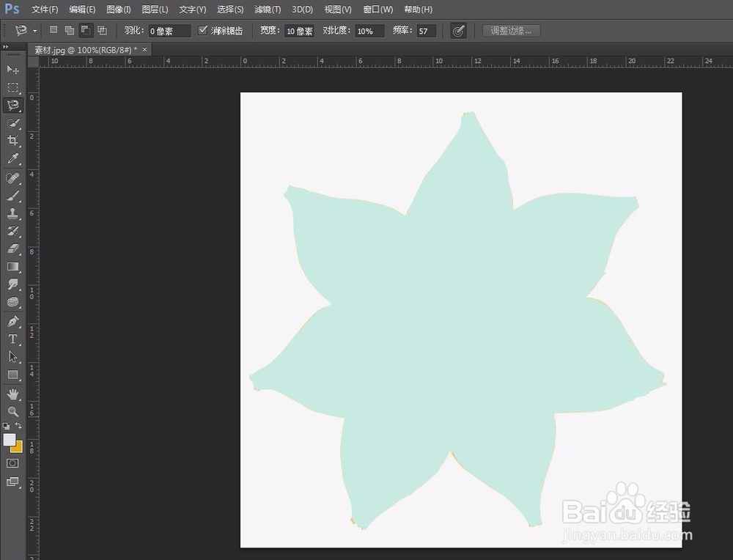This screenshot has width=733, height=560.
Task: Select the Eraser tool
Action: (12, 248)
